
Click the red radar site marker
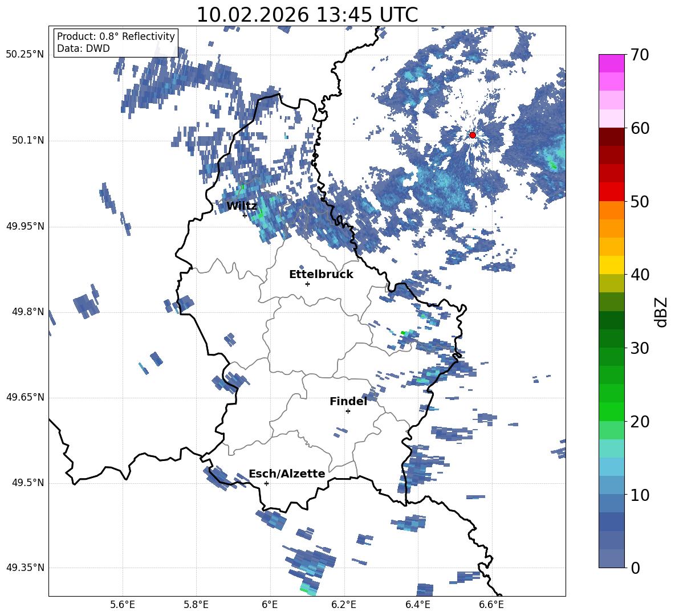click(x=472, y=135)
